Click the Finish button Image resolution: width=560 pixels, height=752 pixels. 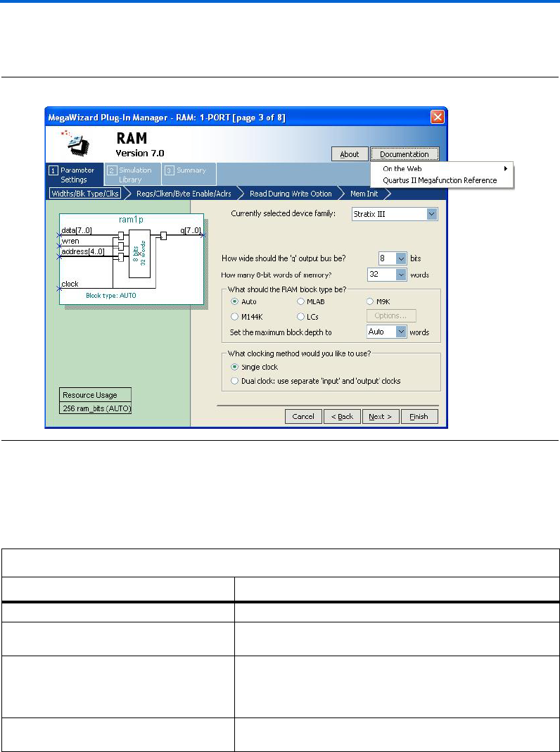point(419,416)
